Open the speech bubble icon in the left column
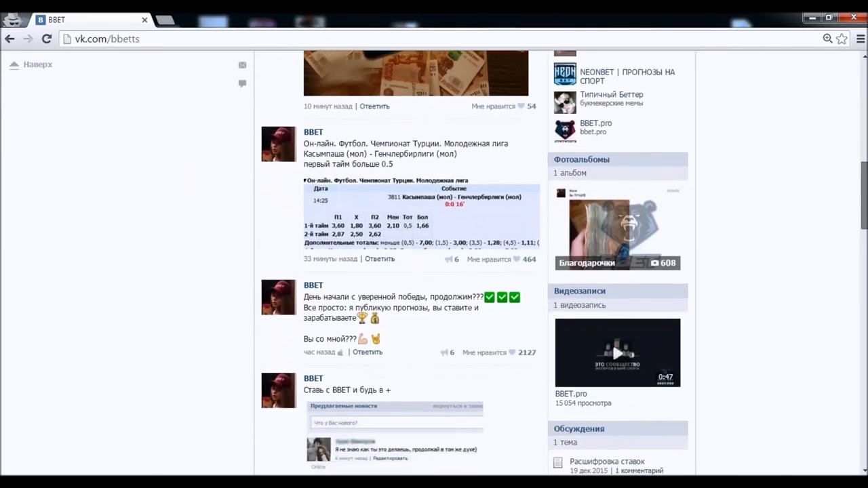 242,83
